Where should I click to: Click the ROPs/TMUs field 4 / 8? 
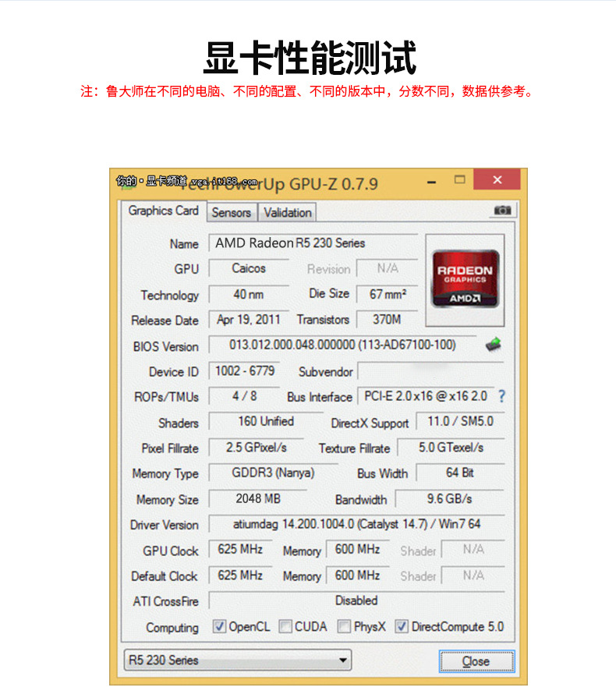(x=244, y=396)
